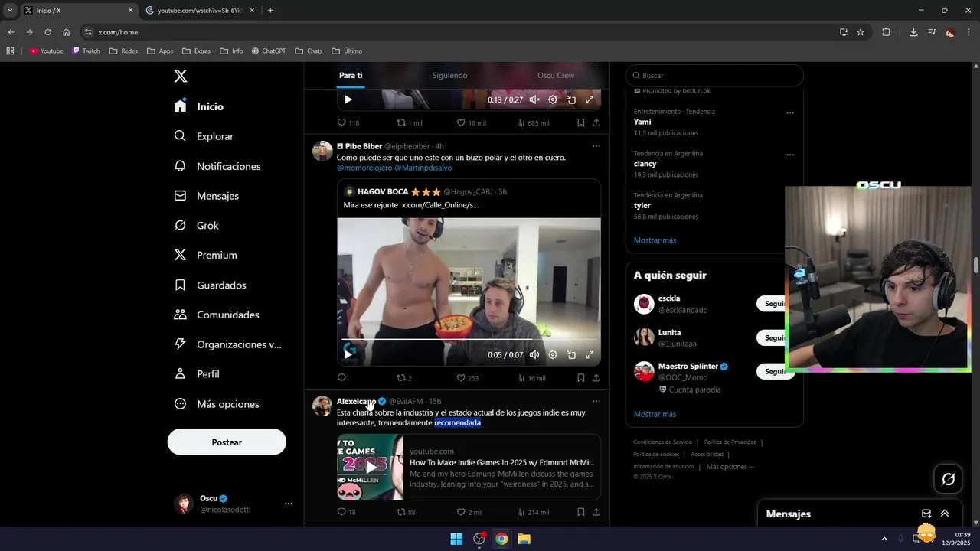Click Mostrar más under A quién seguir
Screen dimensions: 980x551
click(x=655, y=414)
